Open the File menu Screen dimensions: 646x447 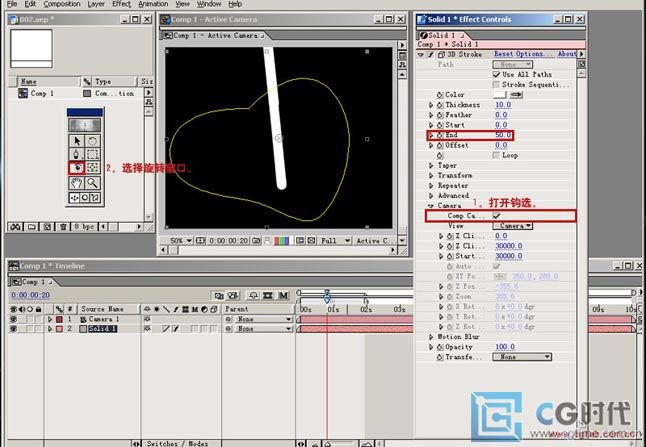[x=12, y=4]
